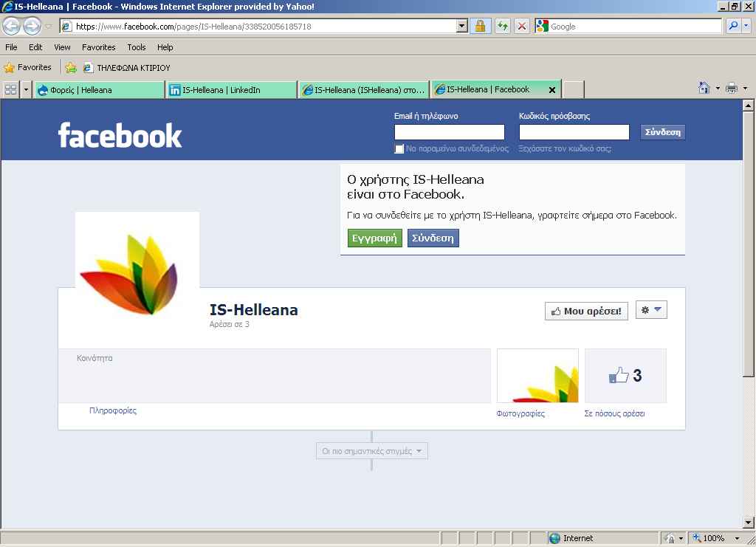The height and width of the screenshot is (547, 756).
Task: Open the Edit menu
Action: [x=35, y=47]
